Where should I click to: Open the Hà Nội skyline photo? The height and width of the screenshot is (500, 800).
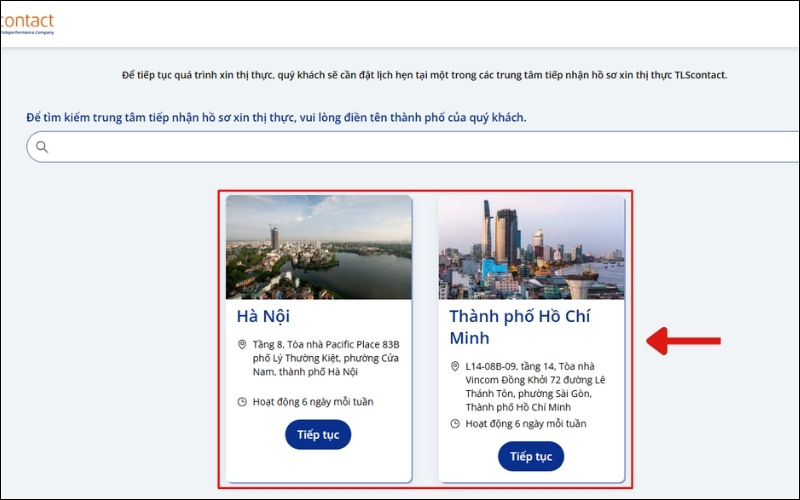pos(319,247)
